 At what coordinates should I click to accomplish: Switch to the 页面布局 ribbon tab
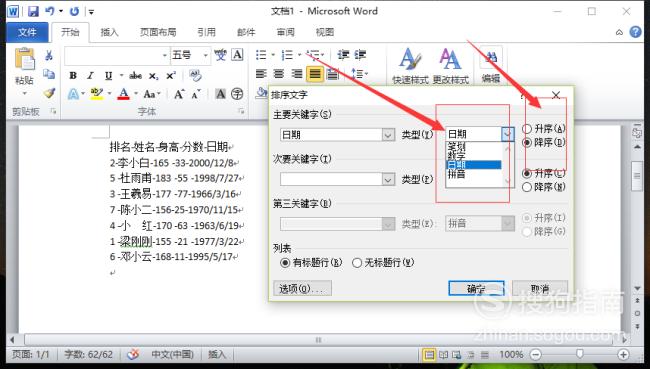tap(158, 32)
